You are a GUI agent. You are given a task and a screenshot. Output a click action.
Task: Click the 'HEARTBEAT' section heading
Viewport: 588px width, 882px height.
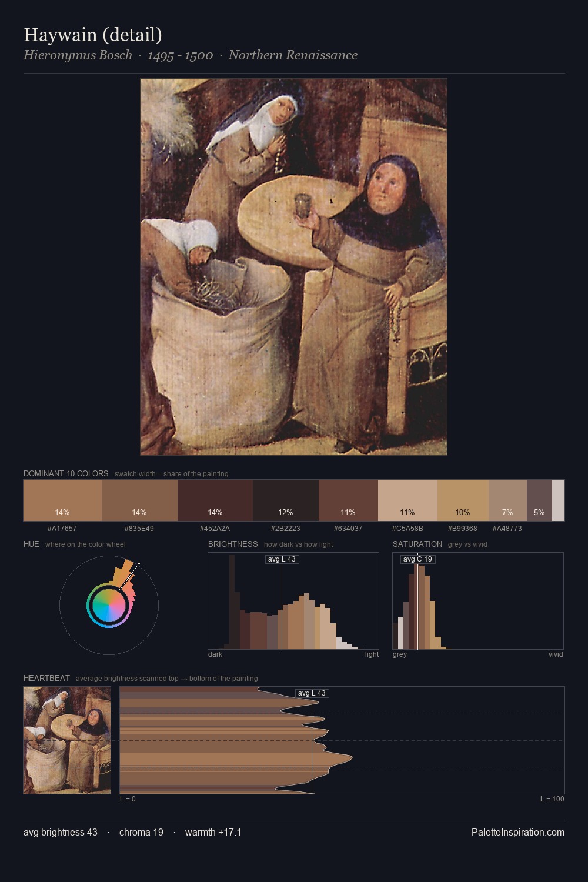(x=46, y=678)
